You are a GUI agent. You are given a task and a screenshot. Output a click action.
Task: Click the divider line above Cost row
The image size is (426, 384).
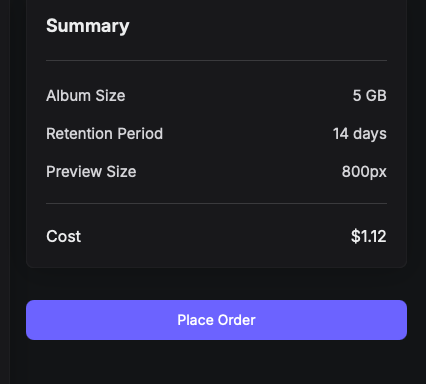click(216, 203)
